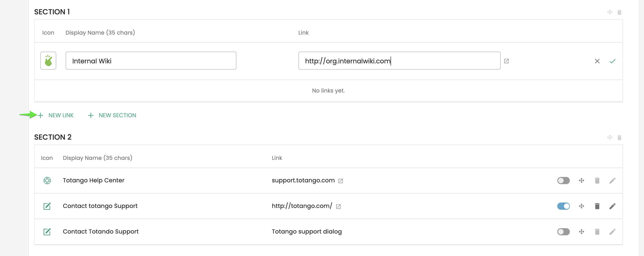Confirm the Internal Wiki link with checkmark

tap(612, 61)
